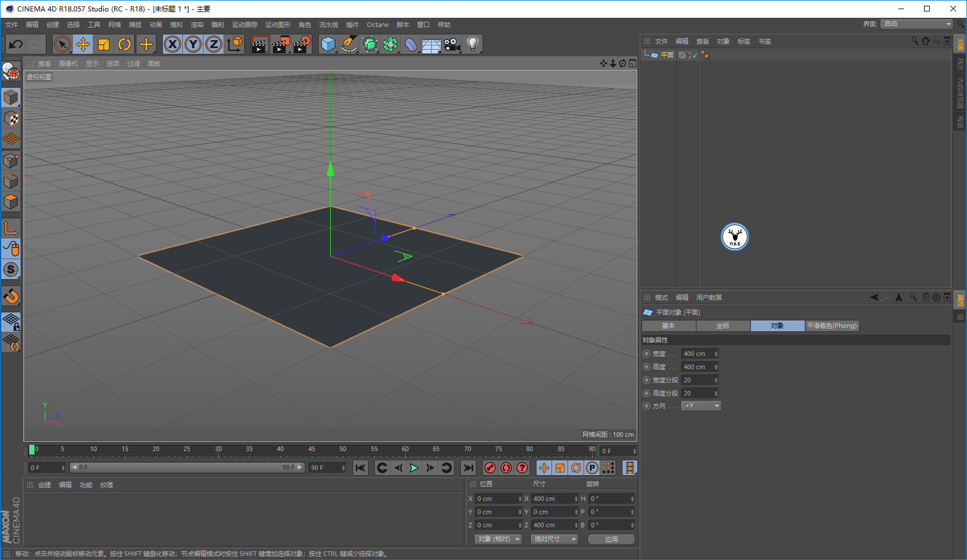The height and width of the screenshot is (560, 967).
Task: Open the 界面 layout dropdown
Action: point(917,24)
